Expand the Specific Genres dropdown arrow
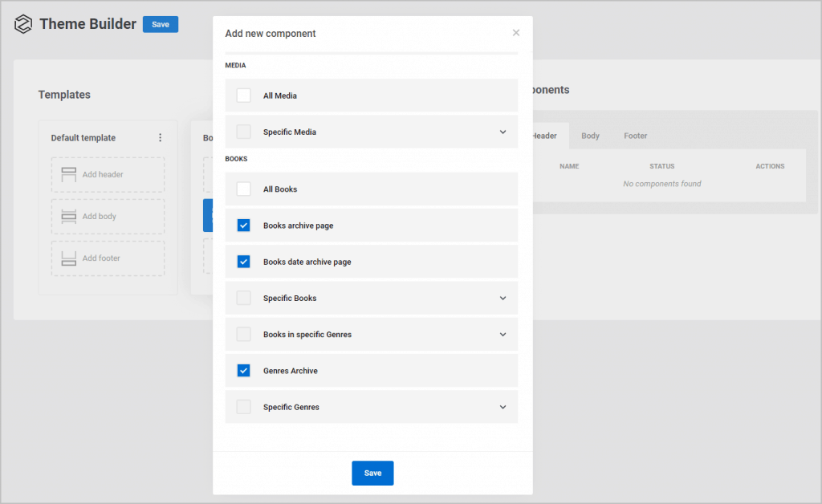This screenshot has height=504, width=822. pyautogui.click(x=503, y=407)
